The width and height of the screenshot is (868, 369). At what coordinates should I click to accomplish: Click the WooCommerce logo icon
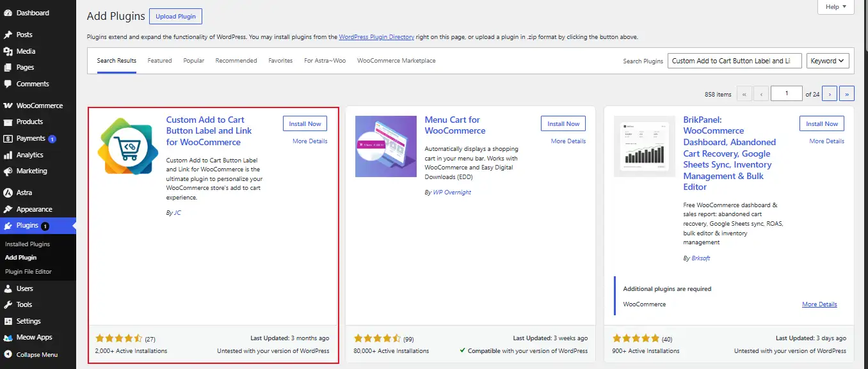tap(8, 106)
